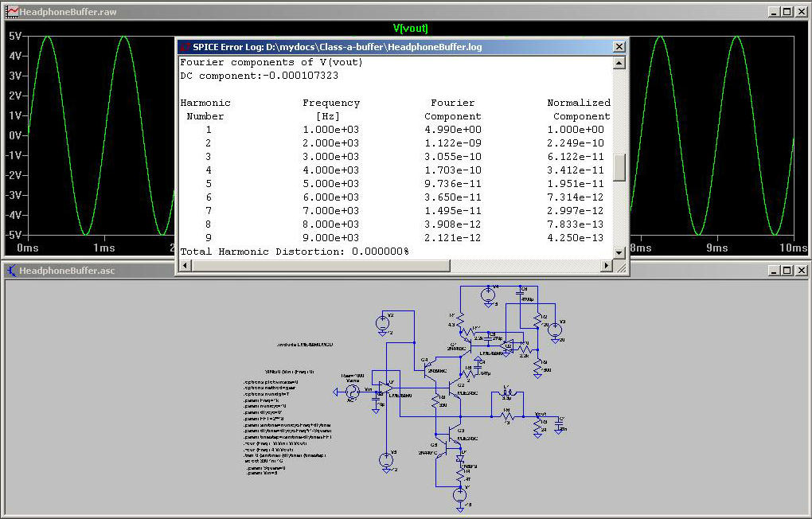The height and width of the screenshot is (519, 812).
Task: Click the 'Normalized' column header
Action: (579, 103)
